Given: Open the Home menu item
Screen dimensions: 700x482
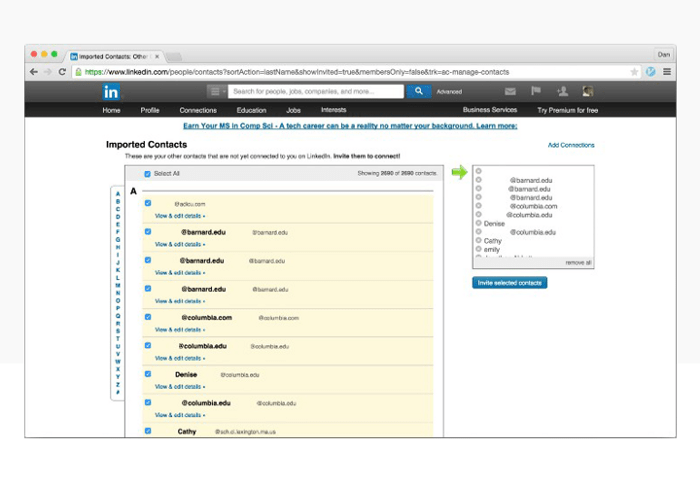Looking at the screenshot, I should [x=111, y=110].
